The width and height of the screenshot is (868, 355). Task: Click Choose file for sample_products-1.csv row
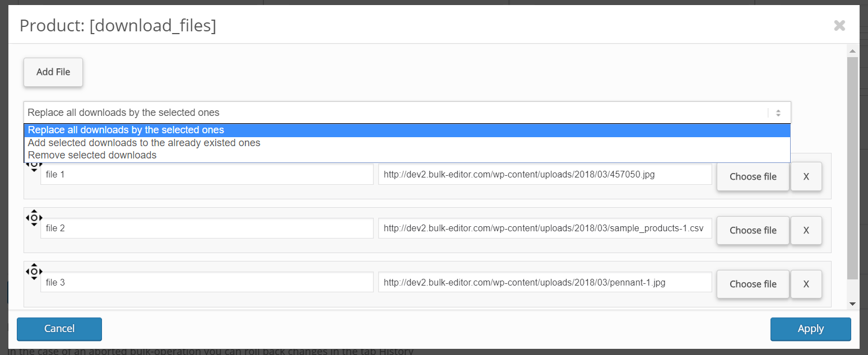coord(753,230)
